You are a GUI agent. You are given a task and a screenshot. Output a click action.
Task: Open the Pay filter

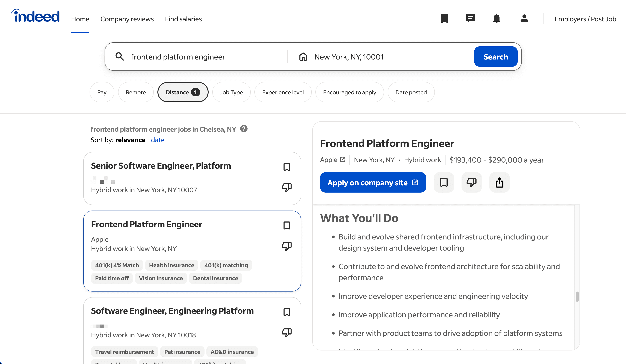(102, 92)
